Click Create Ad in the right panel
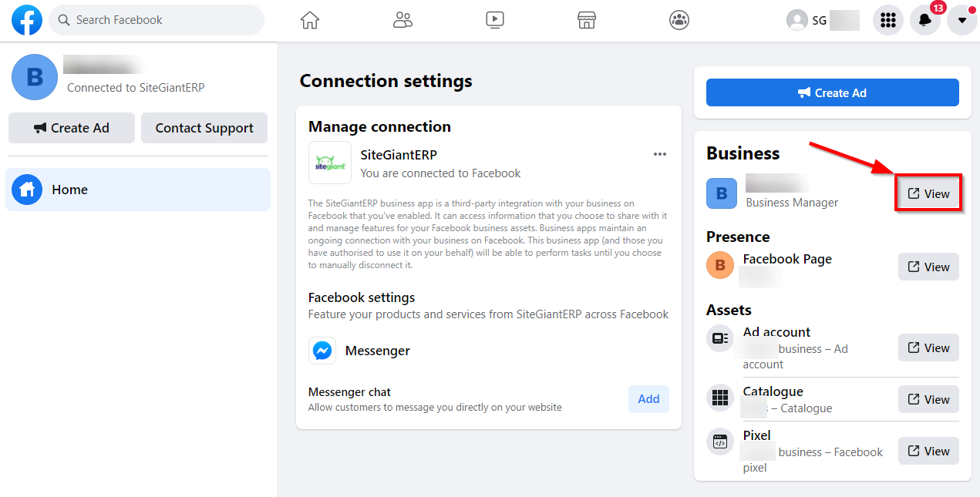 pyautogui.click(x=832, y=92)
